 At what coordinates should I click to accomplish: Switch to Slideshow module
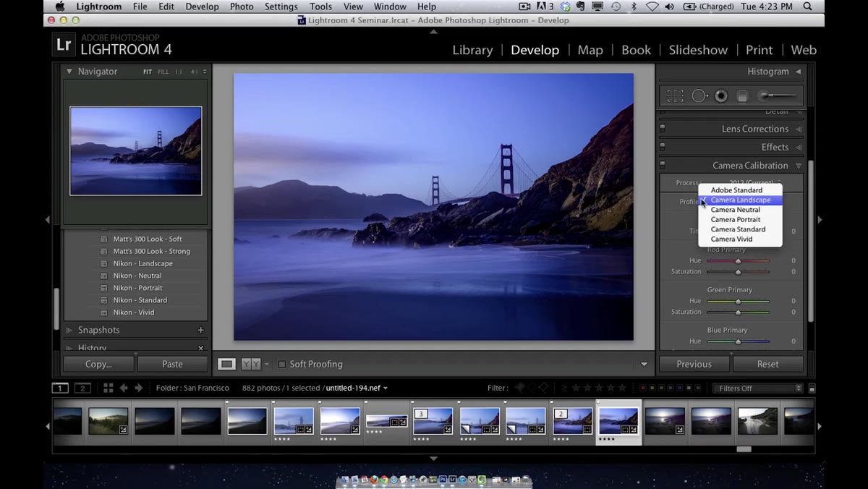tap(698, 50)
